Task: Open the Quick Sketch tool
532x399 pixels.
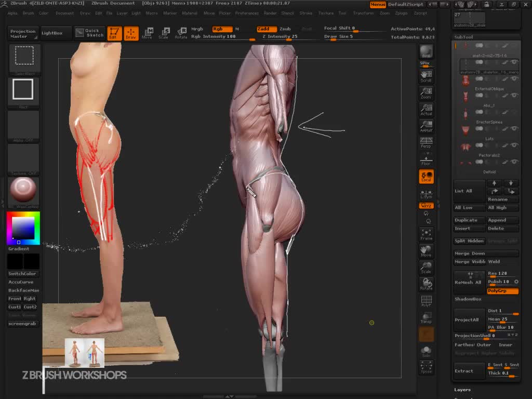Action: tap(89, 33)
